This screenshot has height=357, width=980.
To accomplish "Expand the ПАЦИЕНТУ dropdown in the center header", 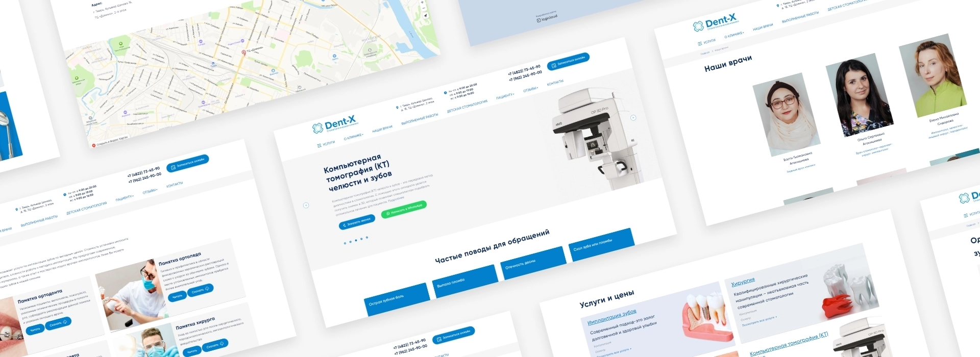I will 505,95.
